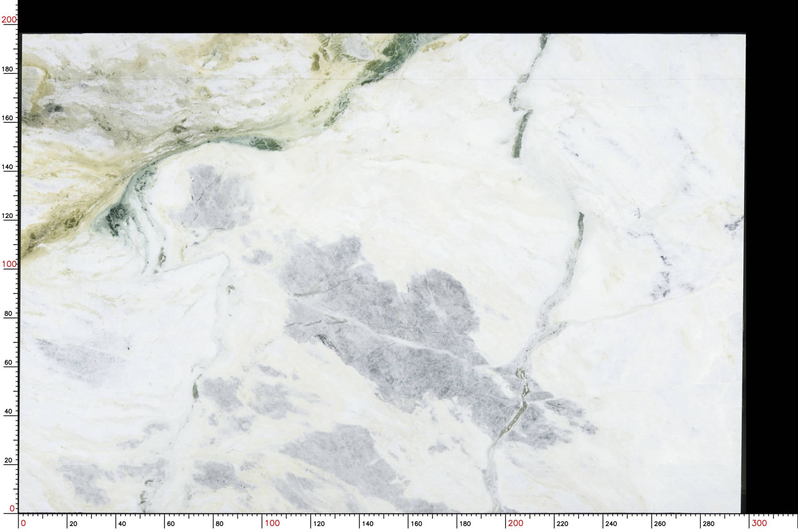
Task: Select the 40 tick on the left ruler
Action: [9, 411]
